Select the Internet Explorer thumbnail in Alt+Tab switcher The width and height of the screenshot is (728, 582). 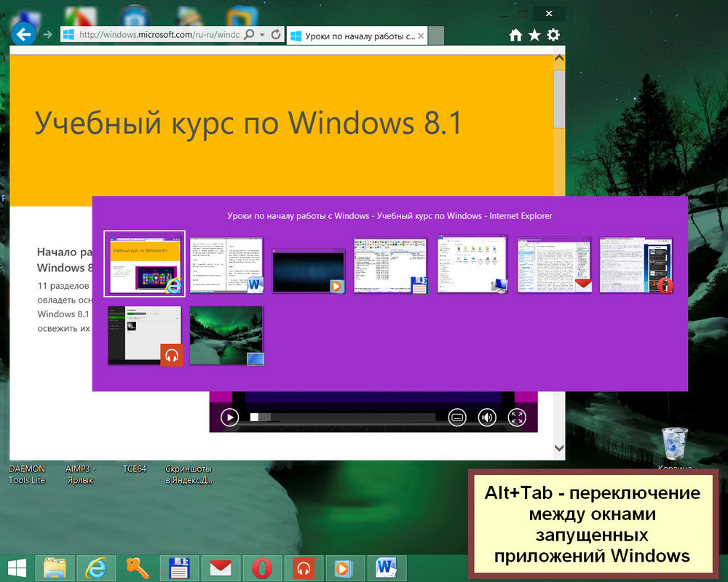point(145,263)
